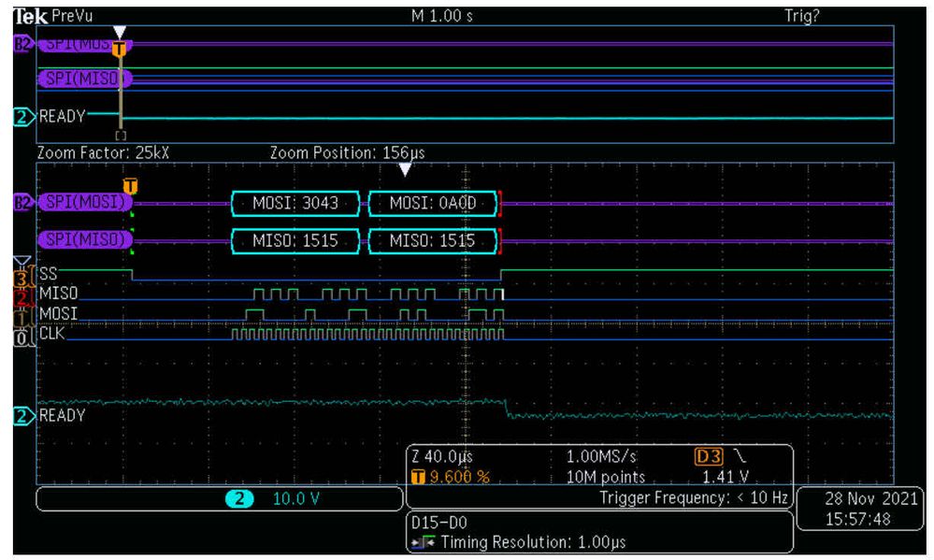Select the white zoom position triangle marker
The width and height of the screenshot is (934, 560).
[x=405, y=170]
